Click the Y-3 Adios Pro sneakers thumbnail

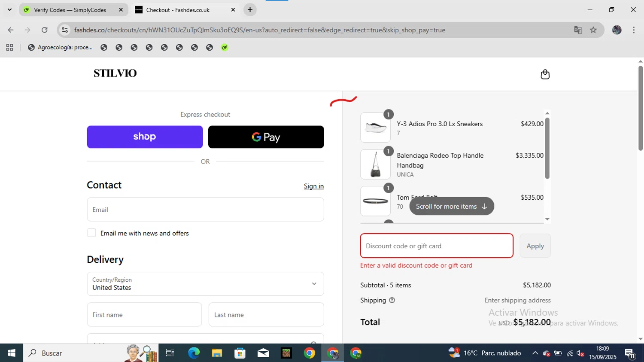coord(375,128)
